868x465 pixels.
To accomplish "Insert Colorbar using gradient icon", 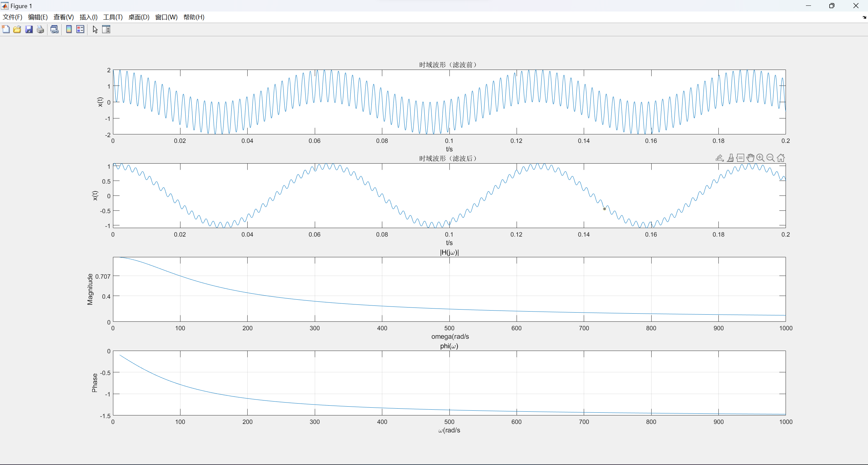I will (69, 30).
